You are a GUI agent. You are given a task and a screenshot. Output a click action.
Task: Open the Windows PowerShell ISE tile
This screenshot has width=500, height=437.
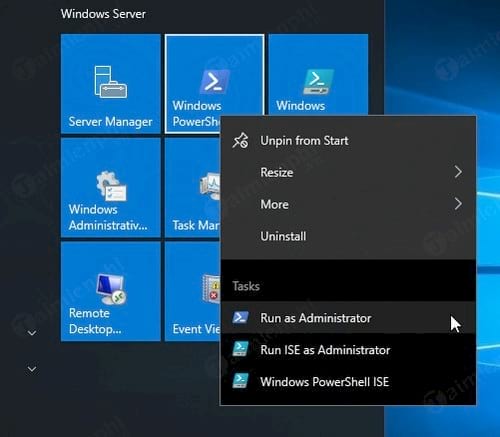(x=318, y=75)
